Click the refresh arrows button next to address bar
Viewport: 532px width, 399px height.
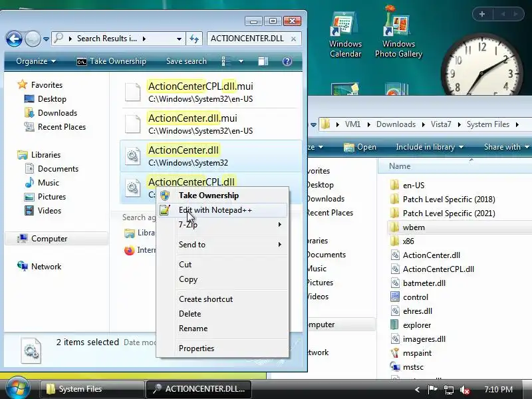[194, 39]
